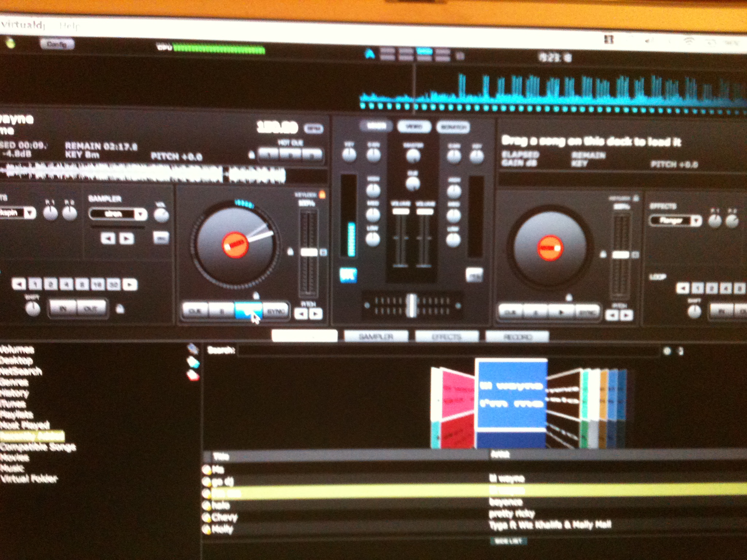Open the RECORD tab
The image size is (747, 560).
tap(517, 337)
